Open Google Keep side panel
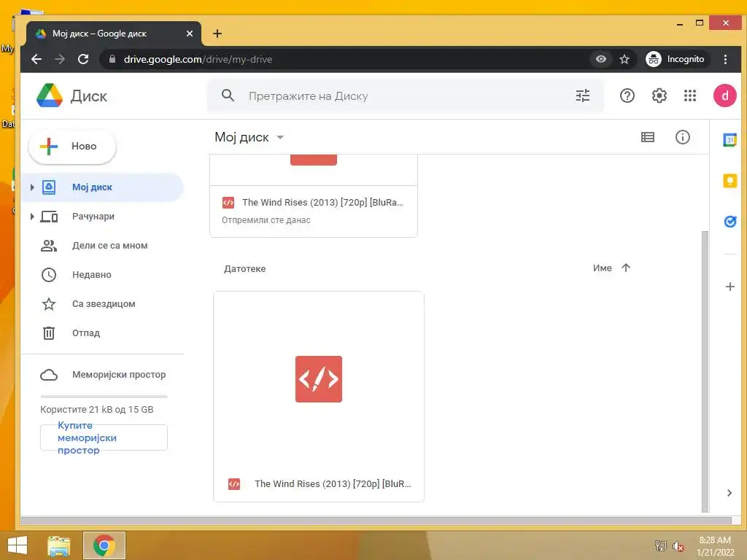Viewport: 747px width, 560px height. pyautogui.click(x=729, y=181)
